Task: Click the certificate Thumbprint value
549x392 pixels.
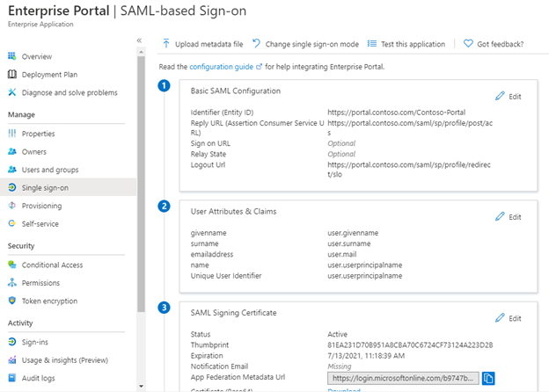Action: (410, 345)
